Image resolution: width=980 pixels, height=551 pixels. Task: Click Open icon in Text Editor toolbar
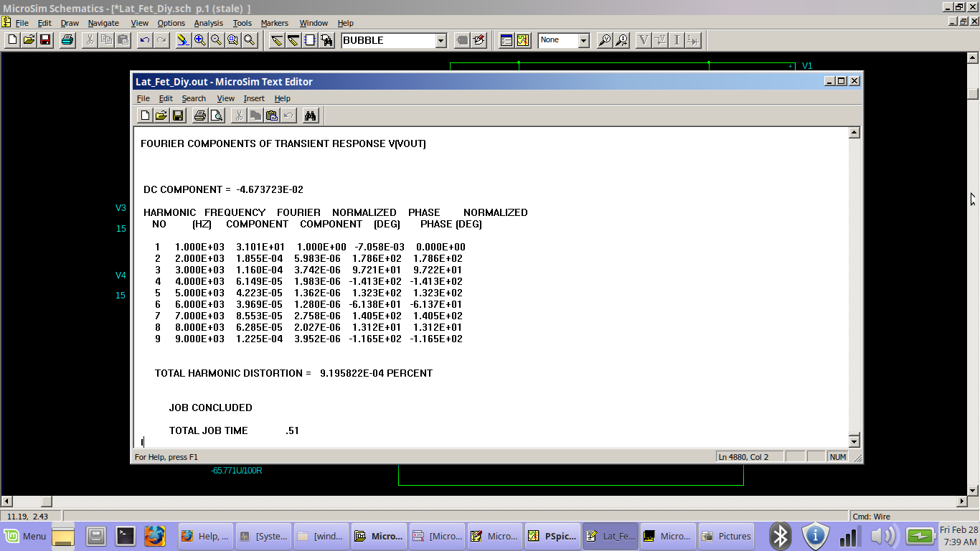coord(161,116)
